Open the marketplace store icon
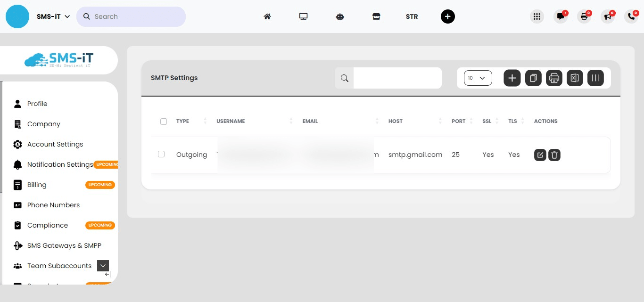This screenshot has width=644, height=302. pyautogui.click(x=376, y=16)
